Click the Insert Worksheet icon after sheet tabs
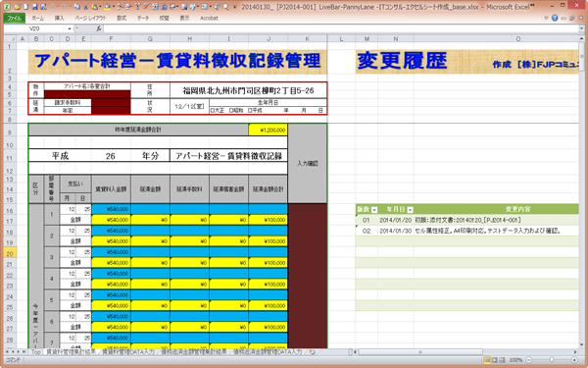Screen dimensions: 588x368 [x=312, y=352]
